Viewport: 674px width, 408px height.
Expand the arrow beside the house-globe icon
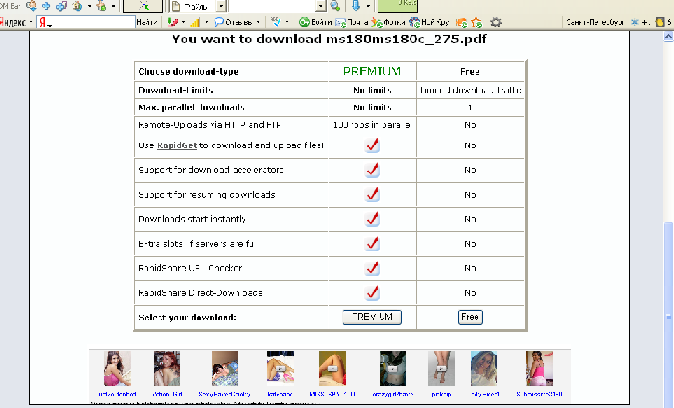pyautogui.click(x=89, y=6)
